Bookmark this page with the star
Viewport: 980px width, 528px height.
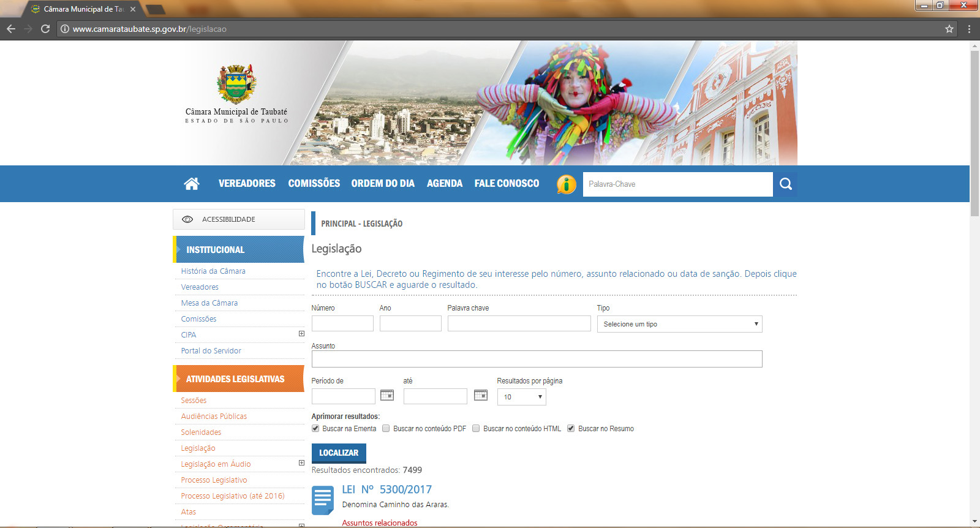(949, 29)
